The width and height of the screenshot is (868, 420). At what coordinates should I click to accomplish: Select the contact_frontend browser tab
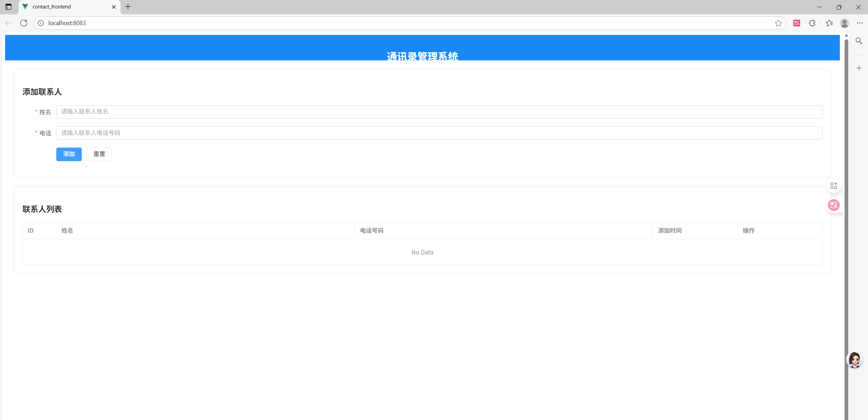click(x=68, y=7)
